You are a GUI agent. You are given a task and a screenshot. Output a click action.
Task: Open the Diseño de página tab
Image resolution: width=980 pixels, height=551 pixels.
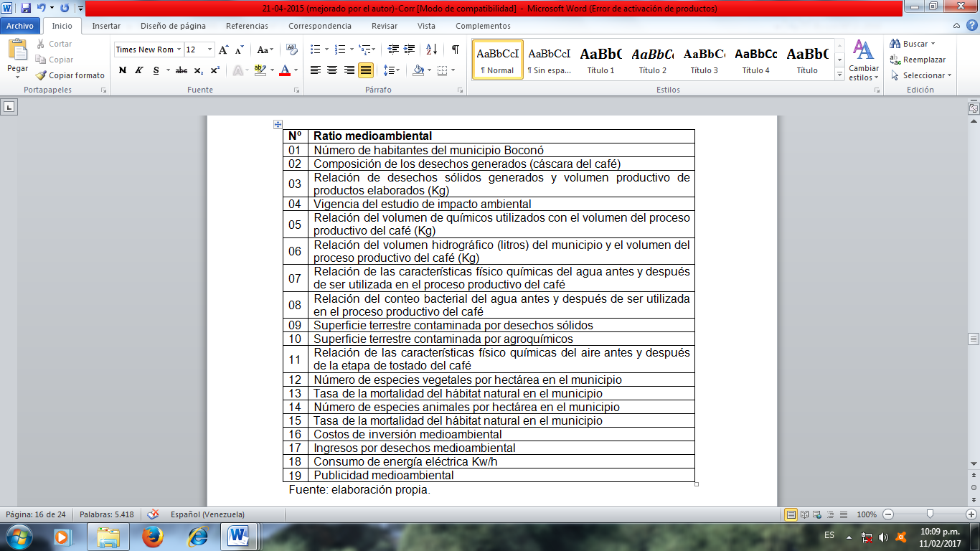173,26
